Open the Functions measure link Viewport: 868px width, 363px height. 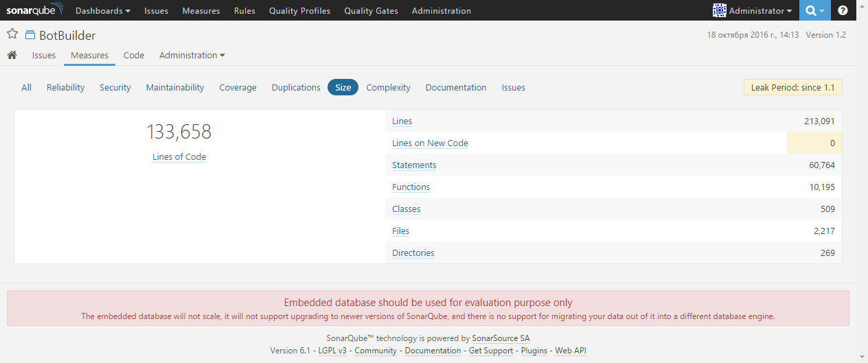(411, 187)
